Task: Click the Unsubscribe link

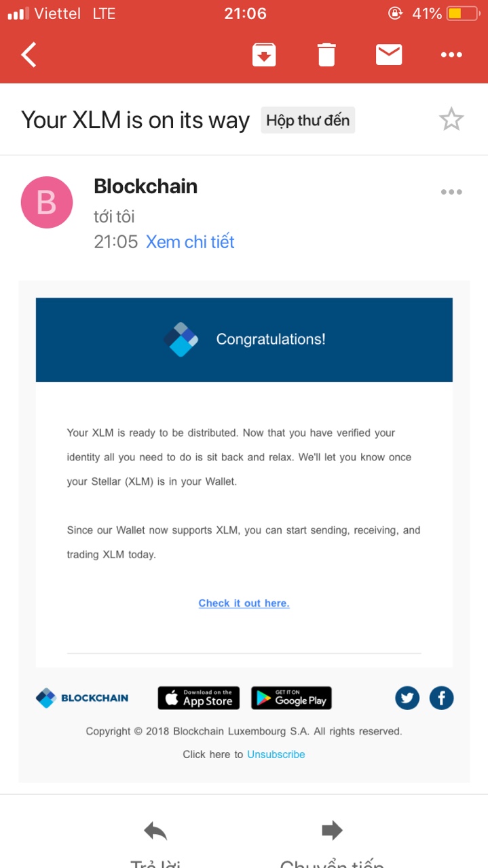Action: point(276,754)
